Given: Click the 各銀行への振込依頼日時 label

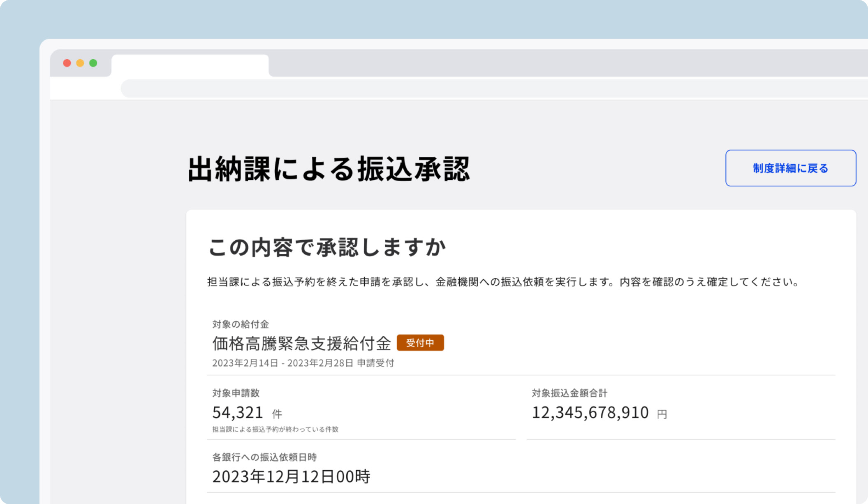Looking at the screenshot, I should pyautogui.click(x=264, y=457).
